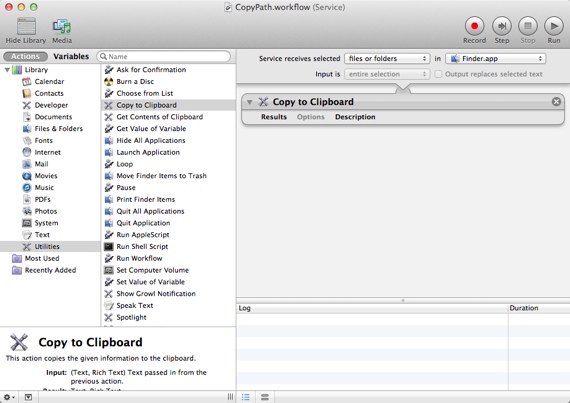Remove the Copy to Clipboard workflow action
This screenshot has height=403, width=570.
click(x=556, y=102)
